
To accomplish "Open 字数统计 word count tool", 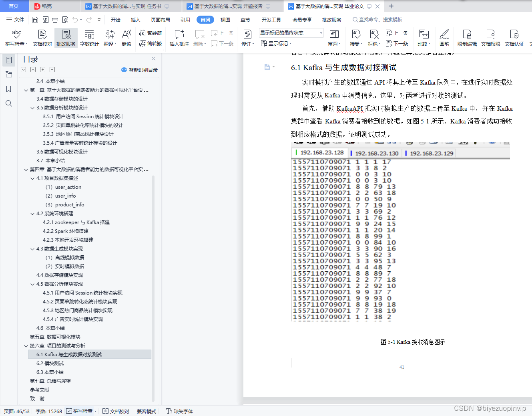I will coord(90,38).
